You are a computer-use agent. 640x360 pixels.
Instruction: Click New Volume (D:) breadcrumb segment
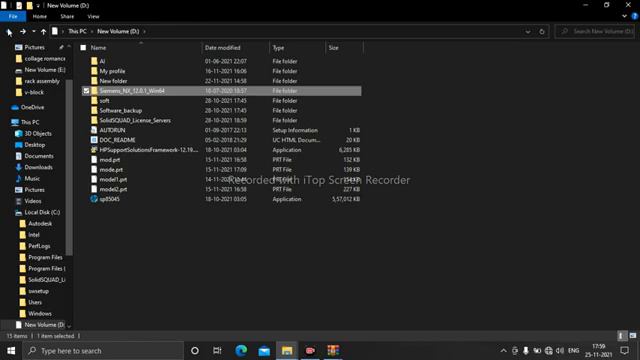tap(118, 31)
